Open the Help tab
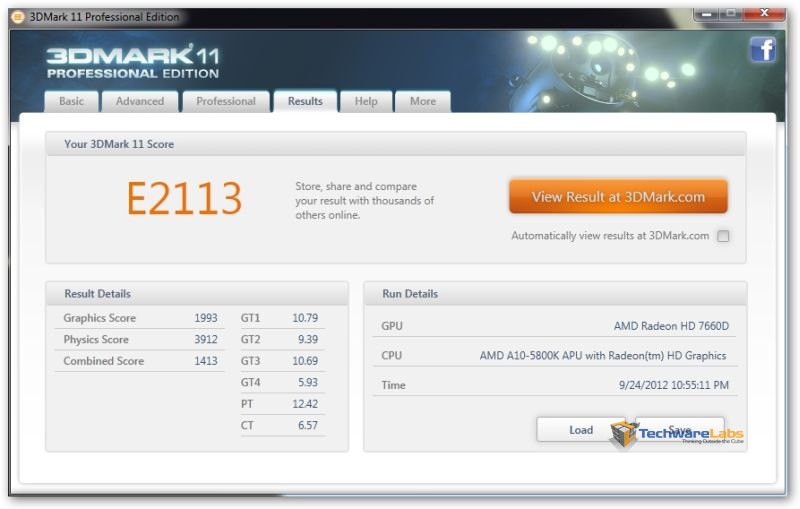 [366, 101]
